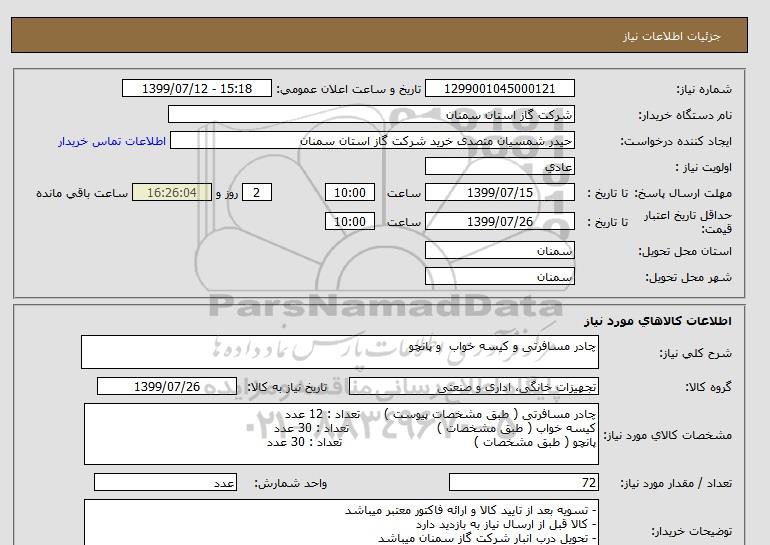This screenshot has height=545, width=770.
Task: Click the delivery province field سمنان
Action: [x=499, y=250]
